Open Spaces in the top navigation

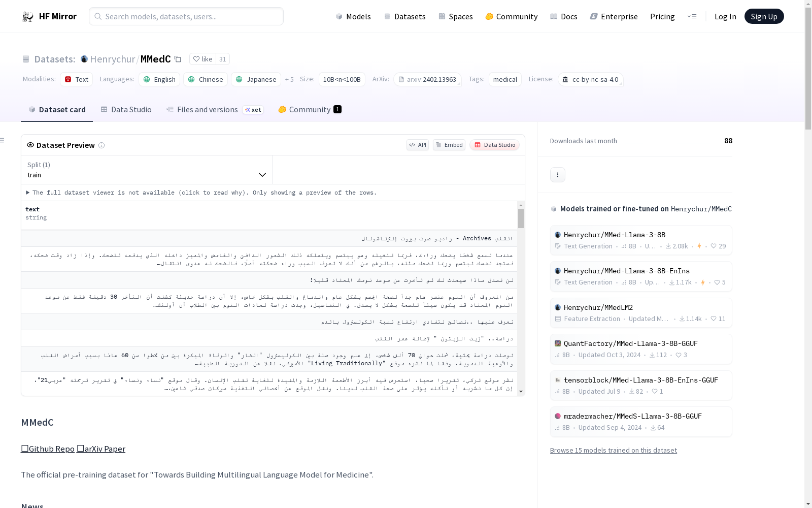[x=456, y=16]
